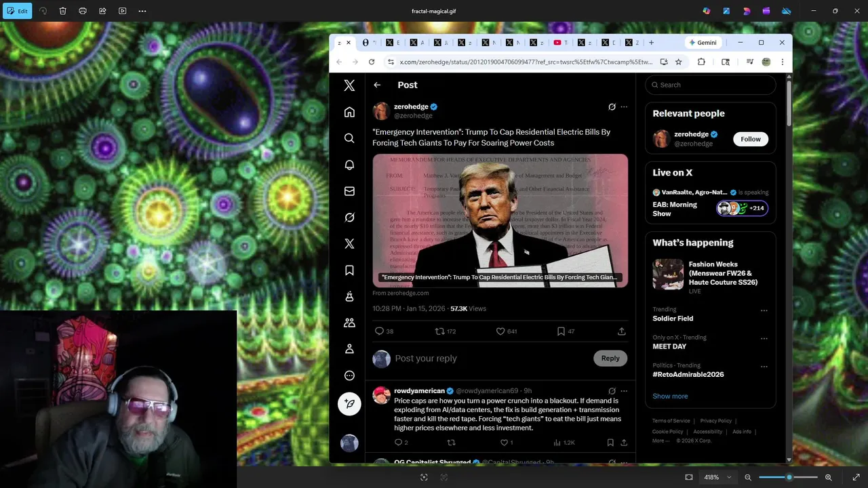Screen dimensions: 868x488
Task: Open Photos toolbar more options menu
Action: tap(142, 11)
